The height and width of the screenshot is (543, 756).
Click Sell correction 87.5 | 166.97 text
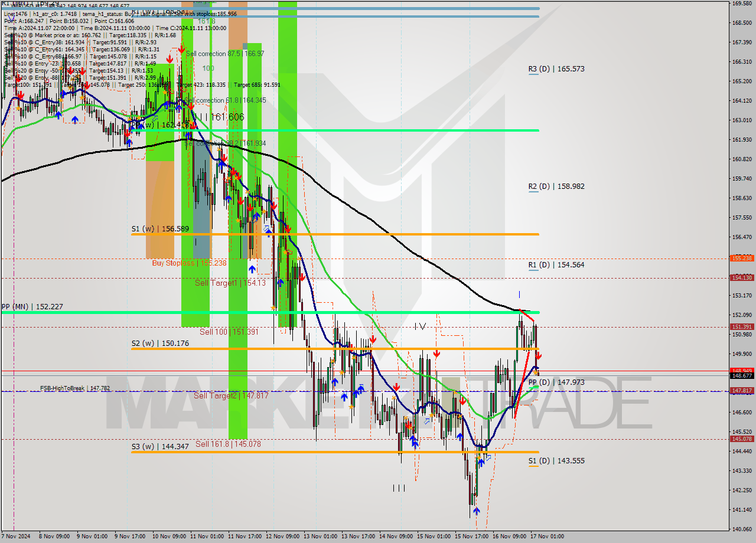coord(225,54)
